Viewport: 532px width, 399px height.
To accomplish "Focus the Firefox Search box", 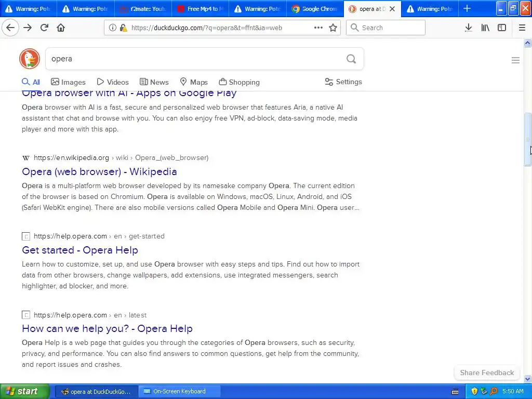I will pos(385,28).
